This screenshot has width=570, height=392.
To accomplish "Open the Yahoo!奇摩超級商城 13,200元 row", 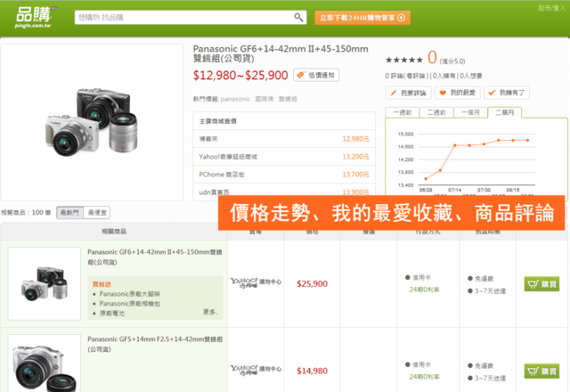I will point(284,157).
